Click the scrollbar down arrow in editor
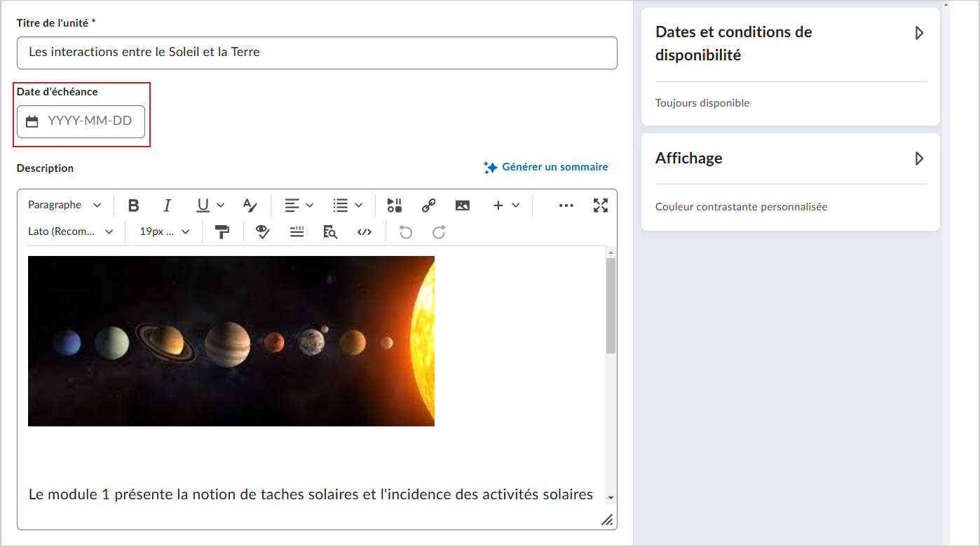Viewport: 980px width, 547px height. (x=611, y=497)
